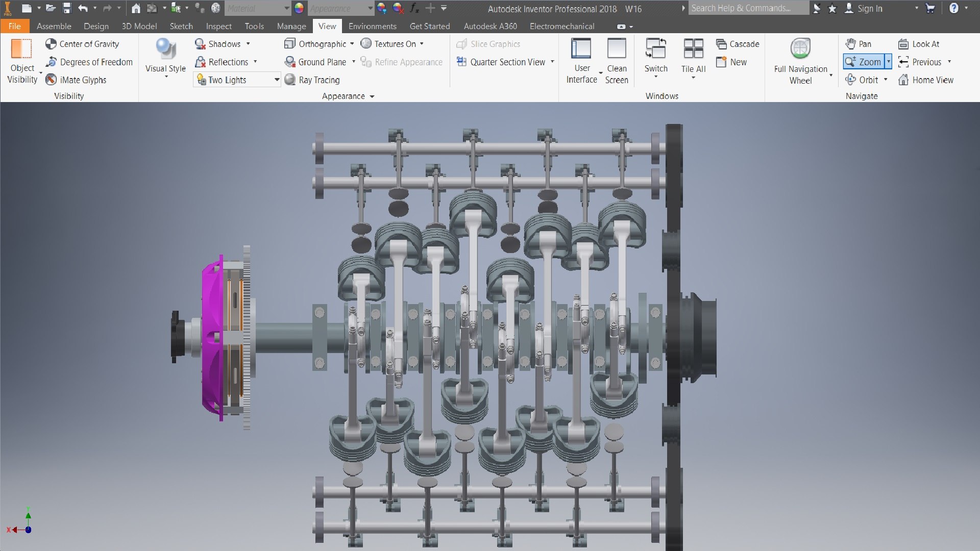Select the Orbit tool

click(862, 80)
